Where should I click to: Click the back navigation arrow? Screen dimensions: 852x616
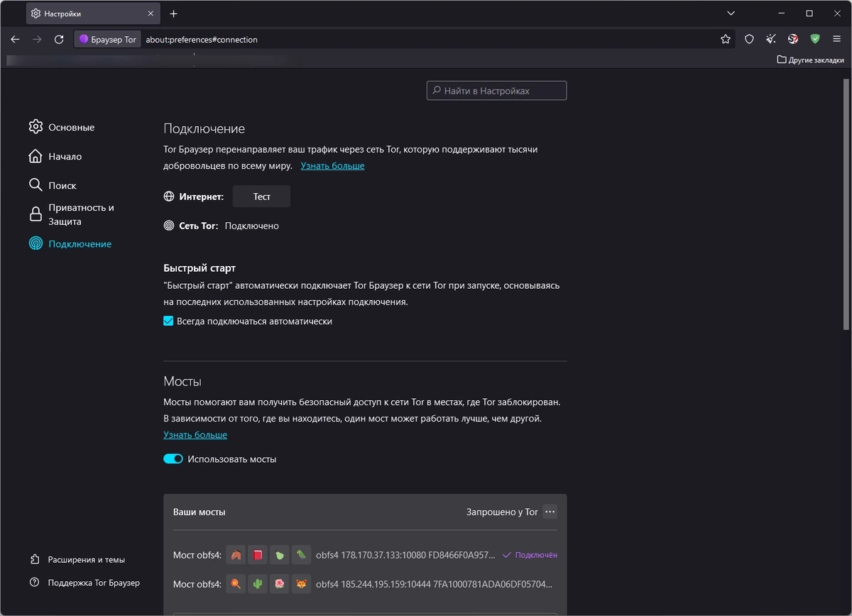[15, 39]
